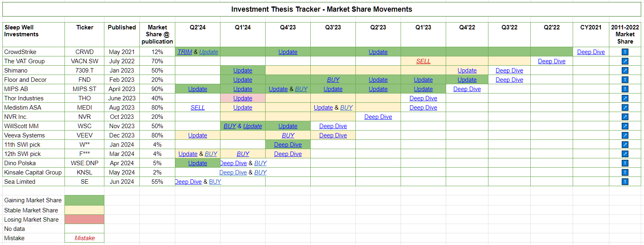The width and height of the screenshot is (644, 245).
Task: Select the Published column header
Action: point(122,35)
